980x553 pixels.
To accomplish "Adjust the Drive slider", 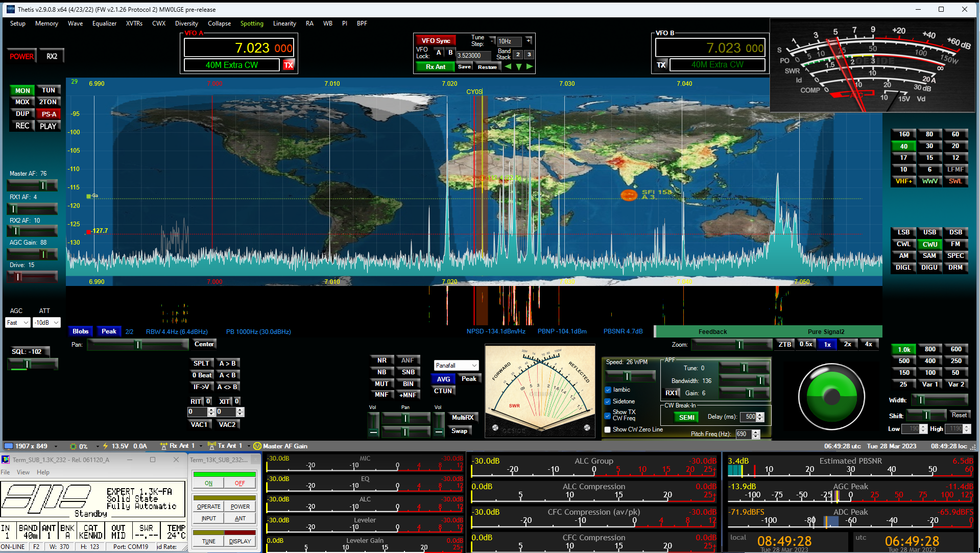I will tap(33, 277).
